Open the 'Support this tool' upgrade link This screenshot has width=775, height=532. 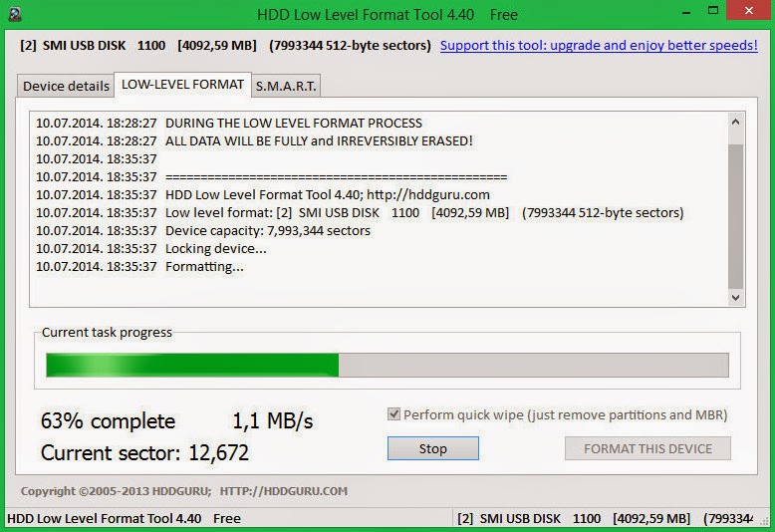point(599,46)
